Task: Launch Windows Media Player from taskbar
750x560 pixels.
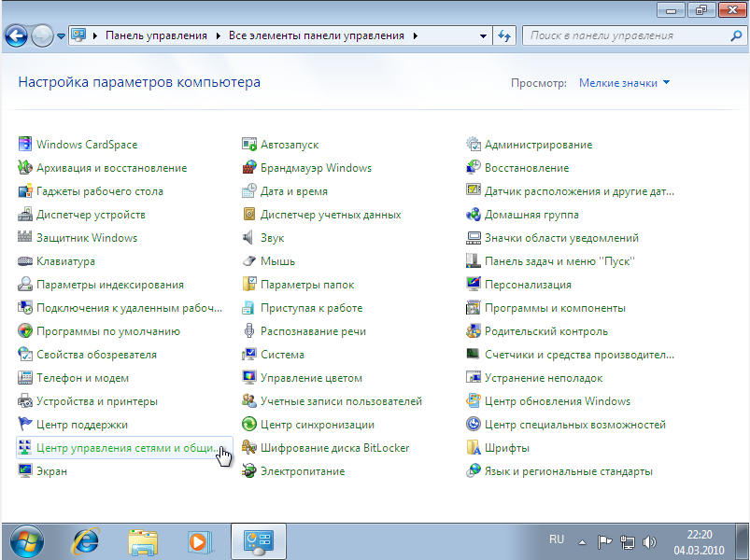Action: (x=200, y=542)
